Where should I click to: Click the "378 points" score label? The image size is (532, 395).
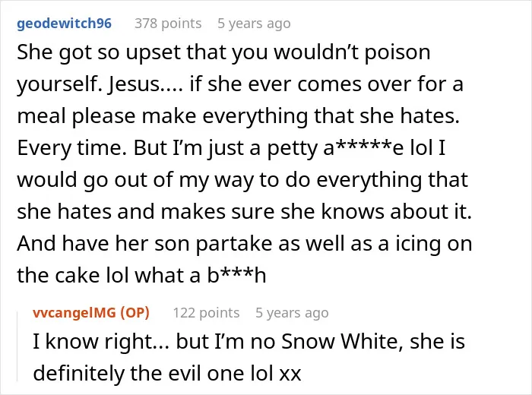(168, 24)
